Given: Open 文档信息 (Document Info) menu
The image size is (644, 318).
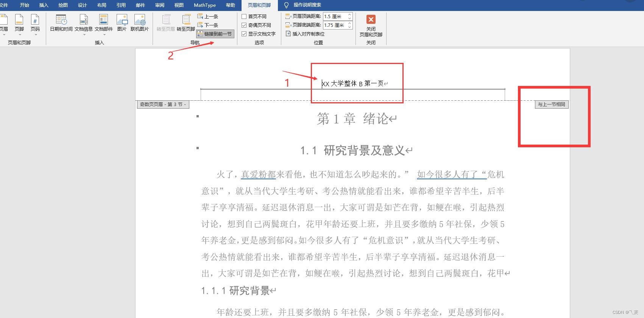Looking at the screenshot, I should pos(84,25).
